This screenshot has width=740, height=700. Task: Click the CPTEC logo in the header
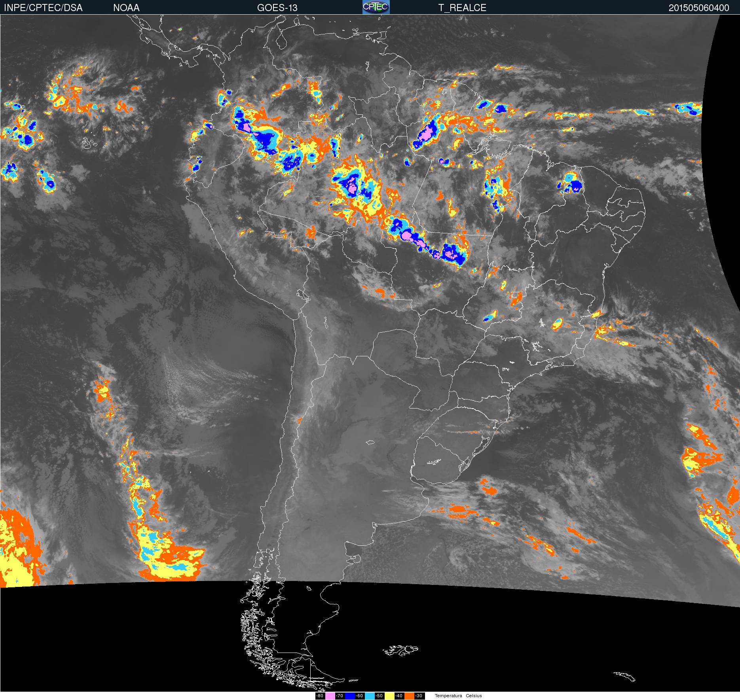click(376, 7)
